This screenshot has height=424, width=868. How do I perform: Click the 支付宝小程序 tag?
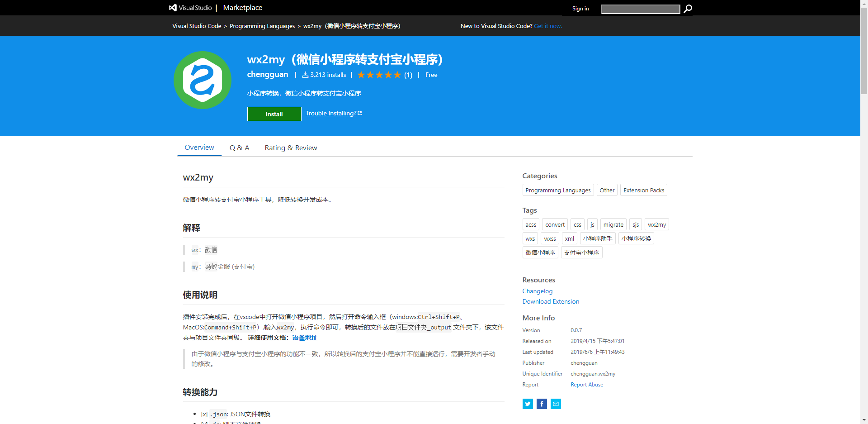point(581,252)
